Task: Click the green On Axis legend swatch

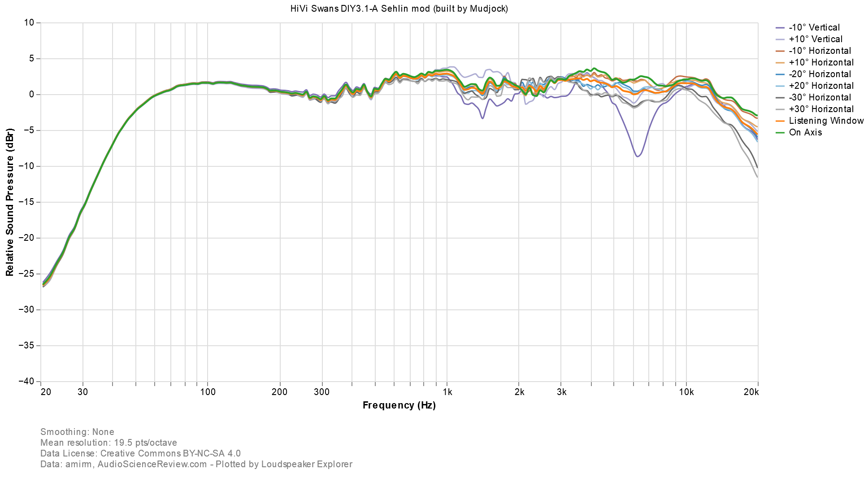Action: (780, 133)
